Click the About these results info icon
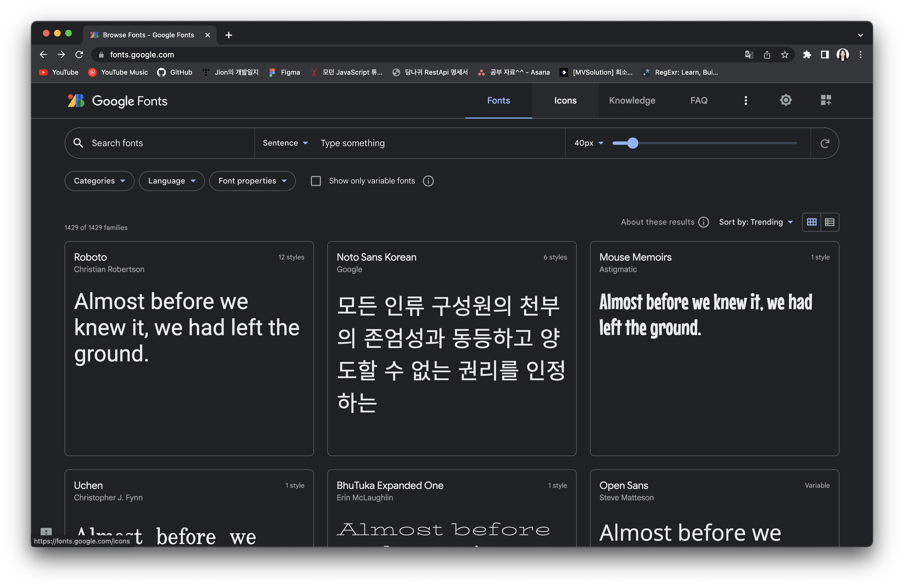Image resolution: width=904 pixels, height=588 pixels. pos(703,222)
